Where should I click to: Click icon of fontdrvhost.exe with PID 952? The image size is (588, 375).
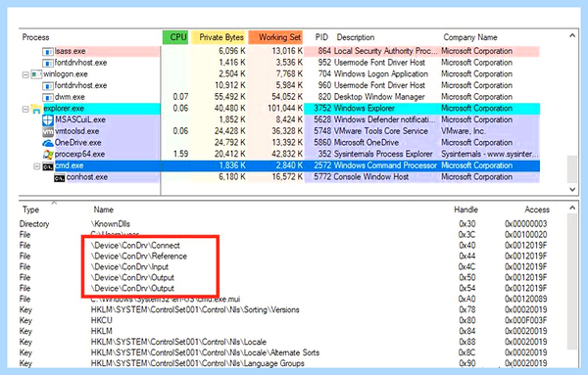coord(48,63)
